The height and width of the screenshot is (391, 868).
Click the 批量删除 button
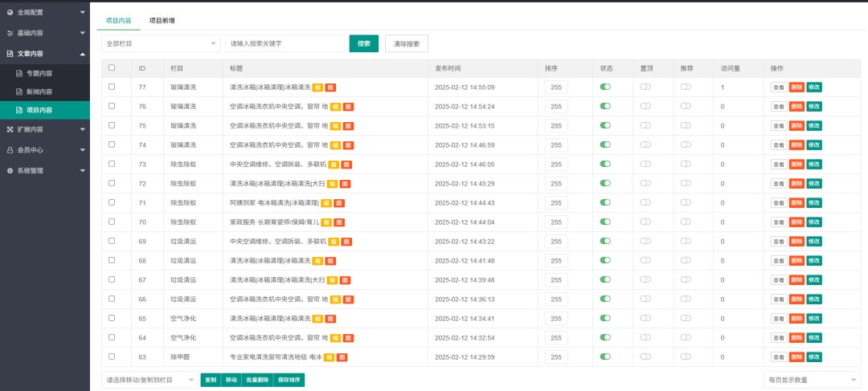[x=257, y=380]
